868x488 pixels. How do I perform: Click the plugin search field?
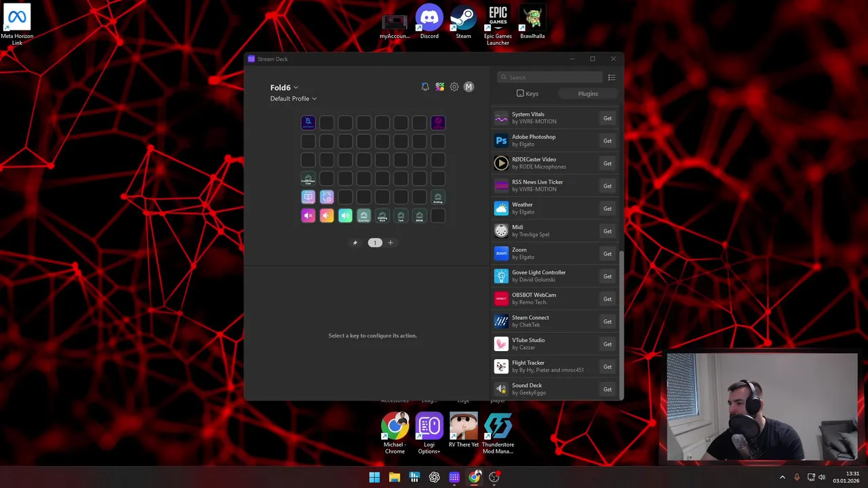pos(550,77)
